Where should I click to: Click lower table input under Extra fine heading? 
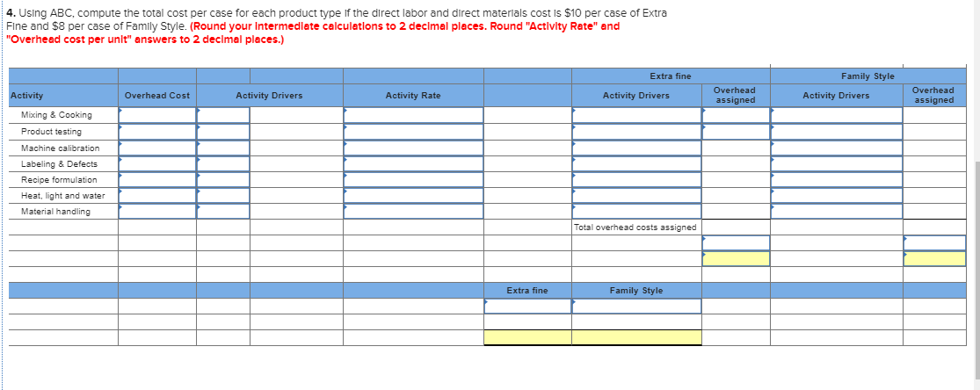pos(527,307)
